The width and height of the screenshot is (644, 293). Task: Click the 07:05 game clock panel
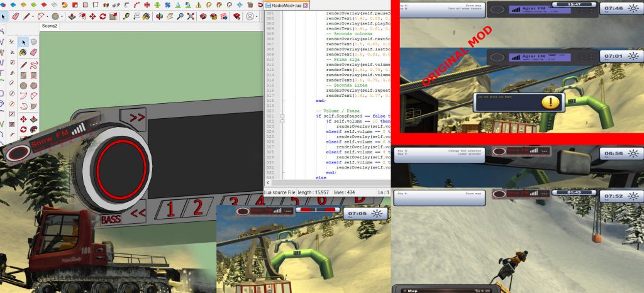click(x=365, y=213)
